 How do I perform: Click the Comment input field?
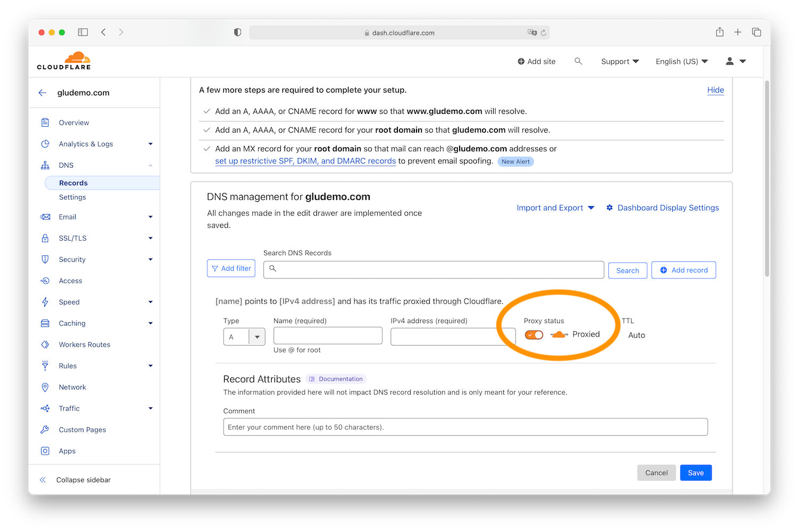pyautogui.click(x=466, y=427)
